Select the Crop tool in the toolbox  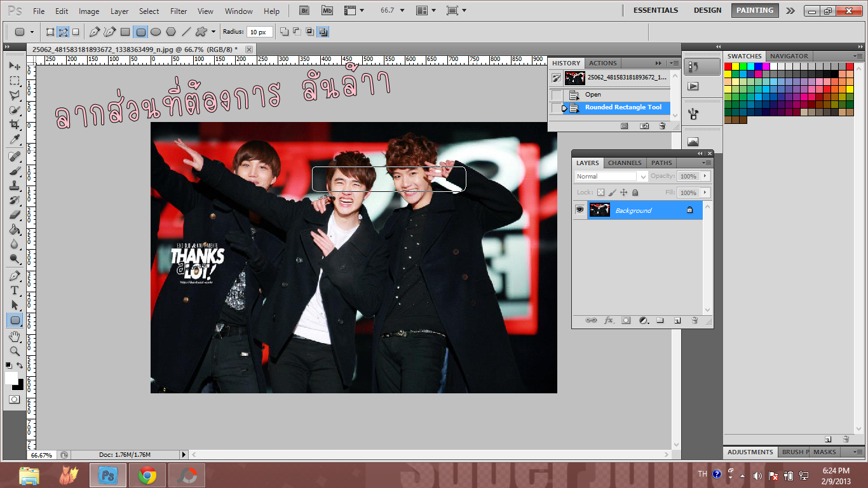14,125
